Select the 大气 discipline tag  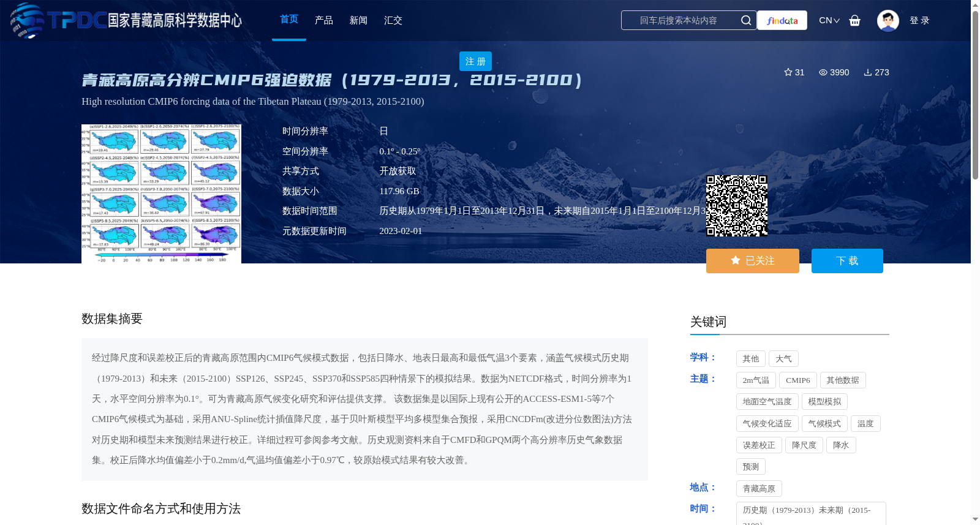pos(783,359)
